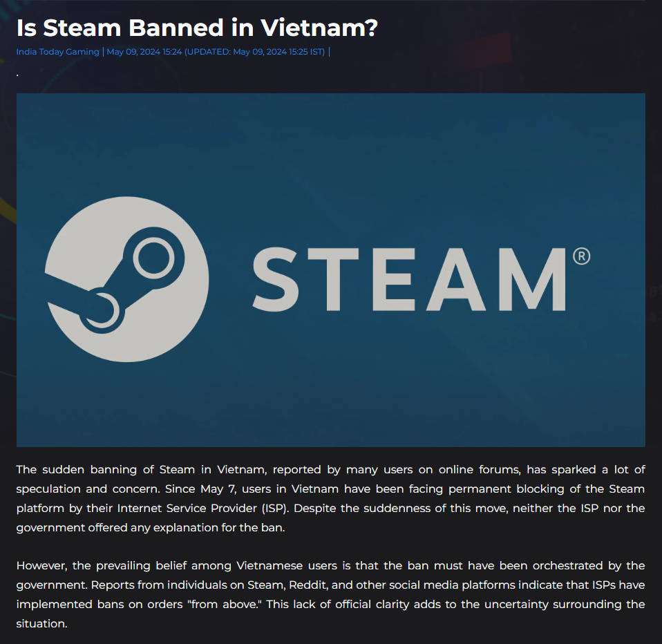This screenshot has height=644, width=662.
Task: Click the small dot below the byline
Action: (x=17, y=75)
